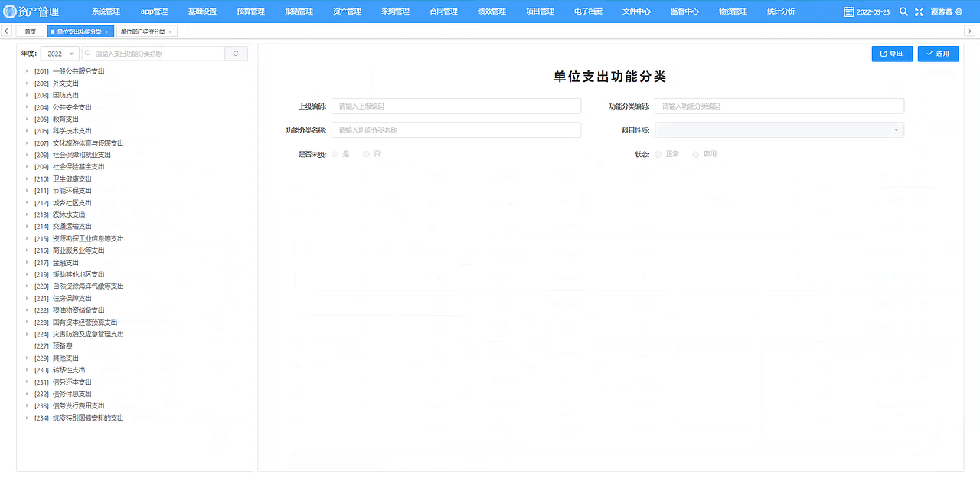Open the settings gear icon at top right

pyautogui.click(x=957, y=11)
